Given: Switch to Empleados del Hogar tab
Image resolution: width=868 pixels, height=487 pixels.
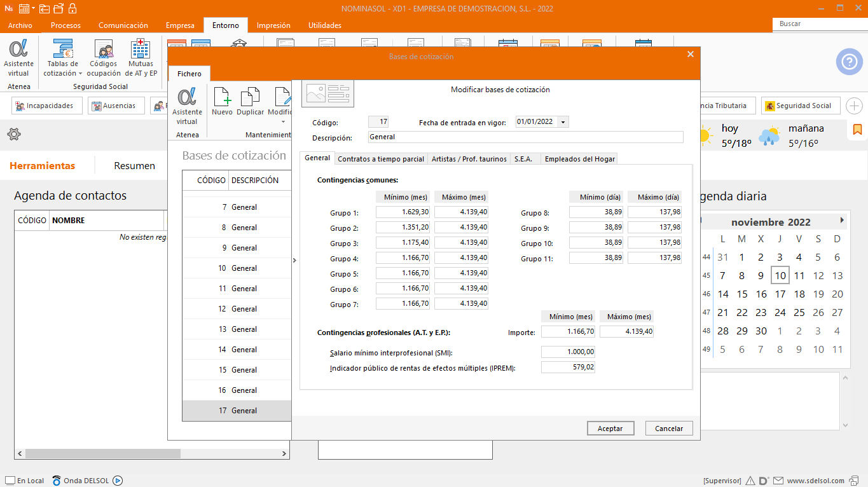Looking at the screenshot, I should [579, 159].
